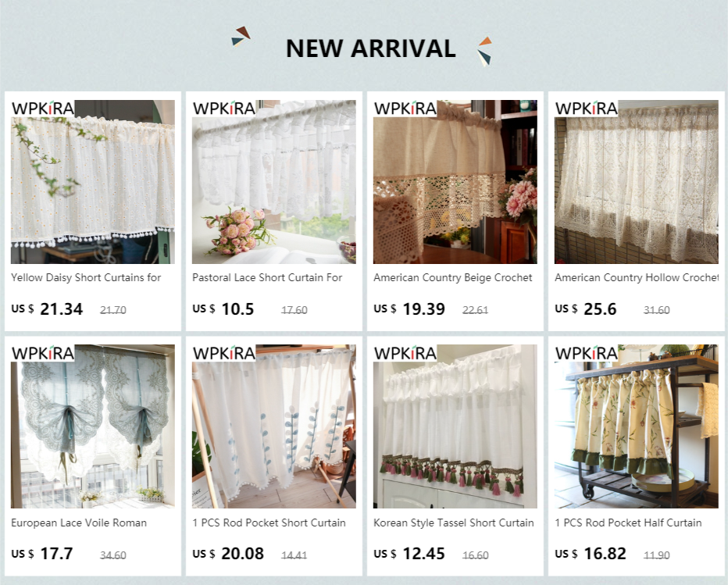Open the European Lace Voile Roman image
This screenshot has height=585, width=728.
93,426
